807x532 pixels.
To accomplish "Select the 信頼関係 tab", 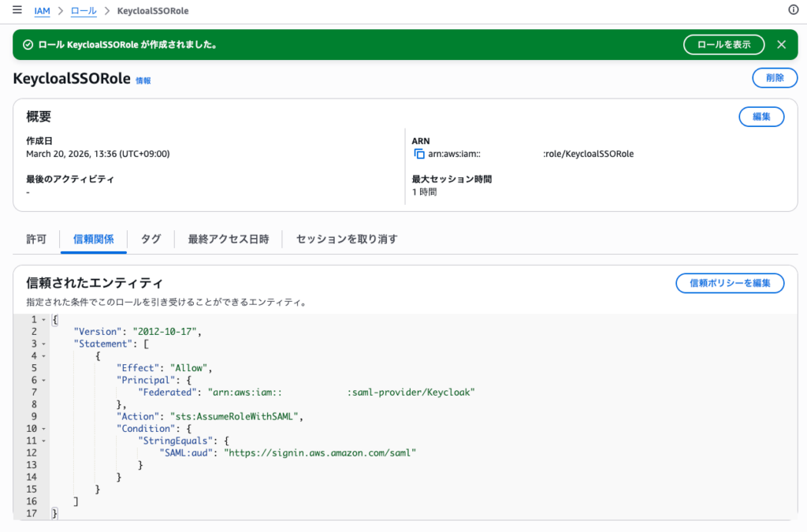I will (x=93, y=239).
